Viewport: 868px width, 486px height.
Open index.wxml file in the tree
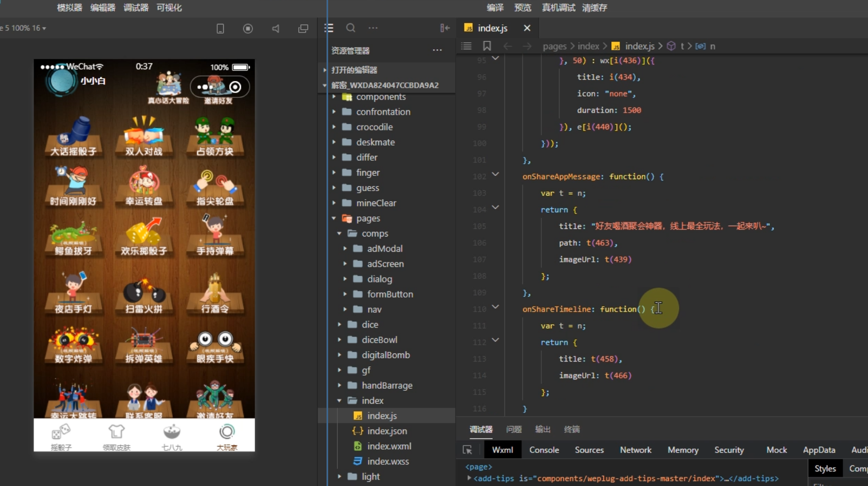[389, 446]
